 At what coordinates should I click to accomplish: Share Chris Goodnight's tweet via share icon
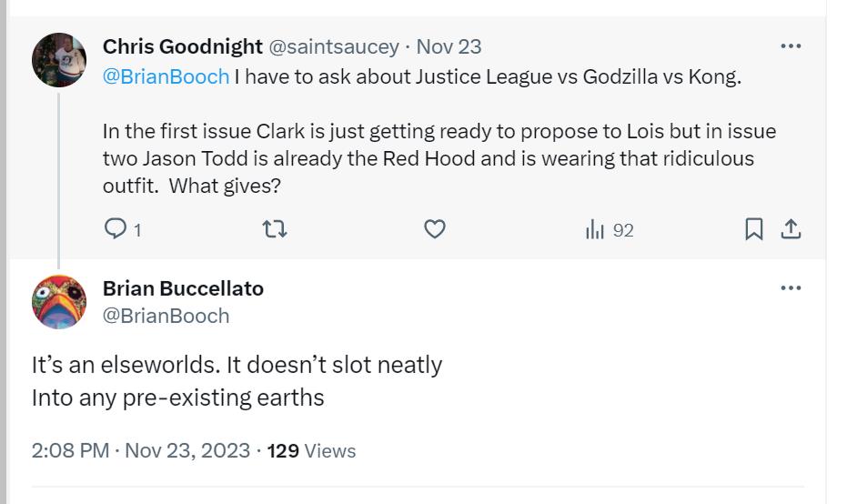(x=791, y=229)
